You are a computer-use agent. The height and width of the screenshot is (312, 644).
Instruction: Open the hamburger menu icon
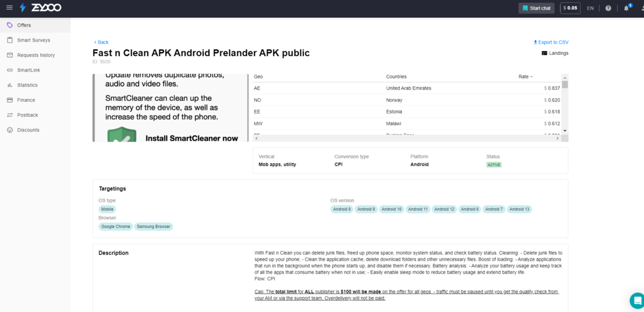tap(9, 8)
